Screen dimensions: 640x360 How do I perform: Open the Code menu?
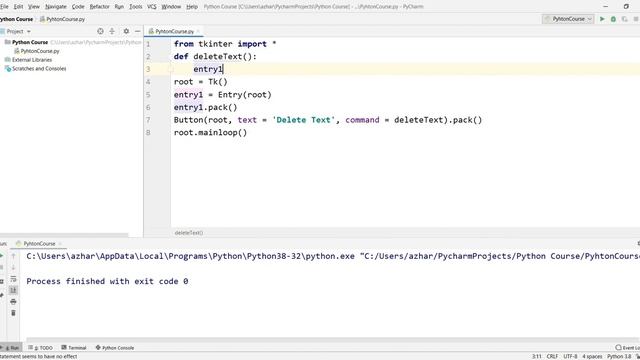(78, 7)
